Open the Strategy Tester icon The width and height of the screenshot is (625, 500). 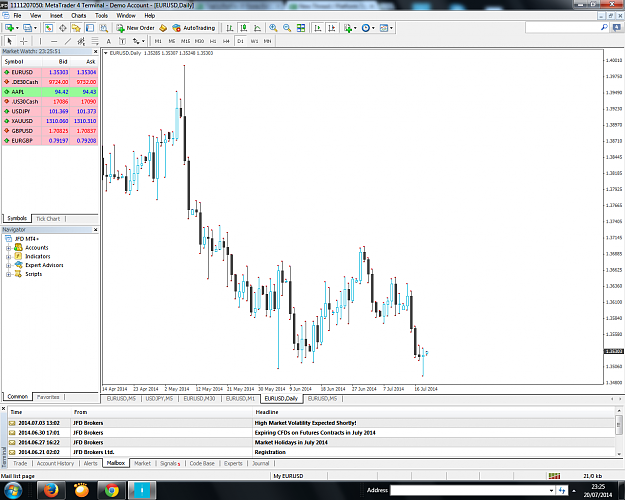point(104,28)
